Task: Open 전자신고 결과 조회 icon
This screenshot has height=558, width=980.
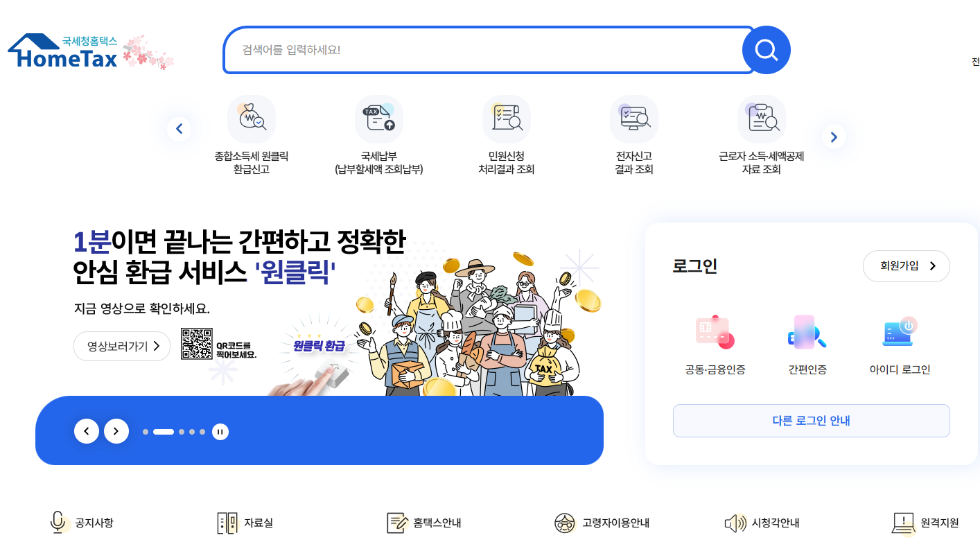Action: coord(634,119)
